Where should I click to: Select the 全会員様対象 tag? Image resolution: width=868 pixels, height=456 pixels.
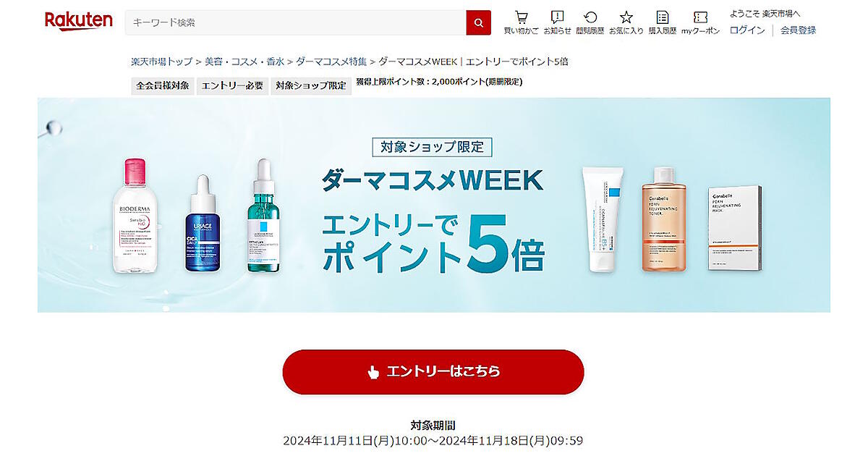[x=163, y=85]
